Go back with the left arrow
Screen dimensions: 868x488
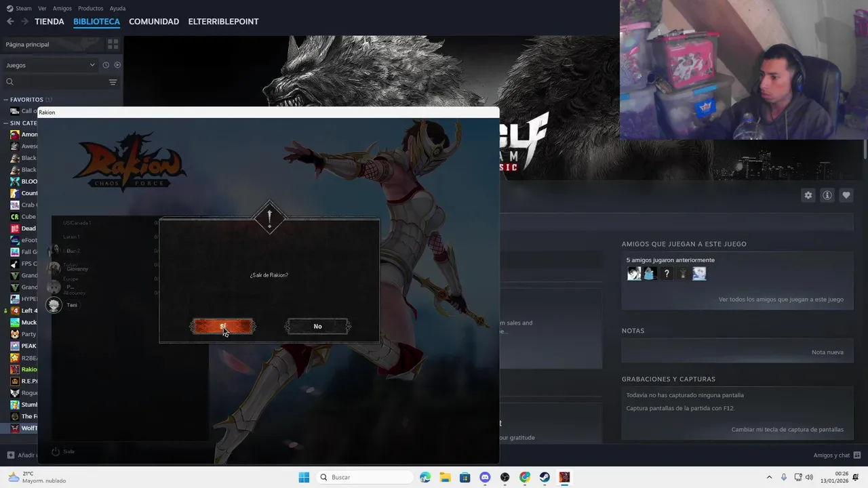[x=10, y=22]
